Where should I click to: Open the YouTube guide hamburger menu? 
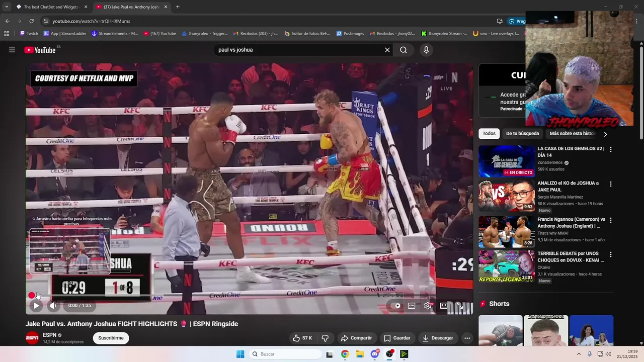click(x=12, y=50)
